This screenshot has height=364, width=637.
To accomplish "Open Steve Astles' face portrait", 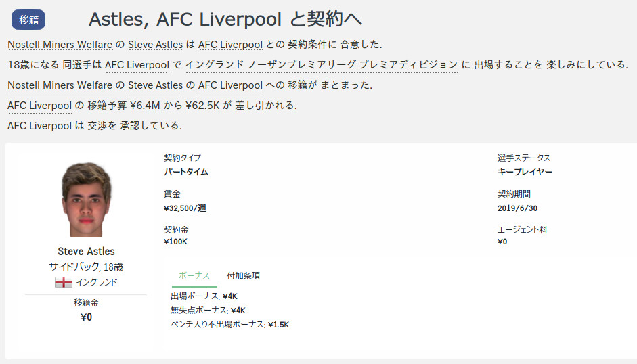I will [x=87, y=200].
